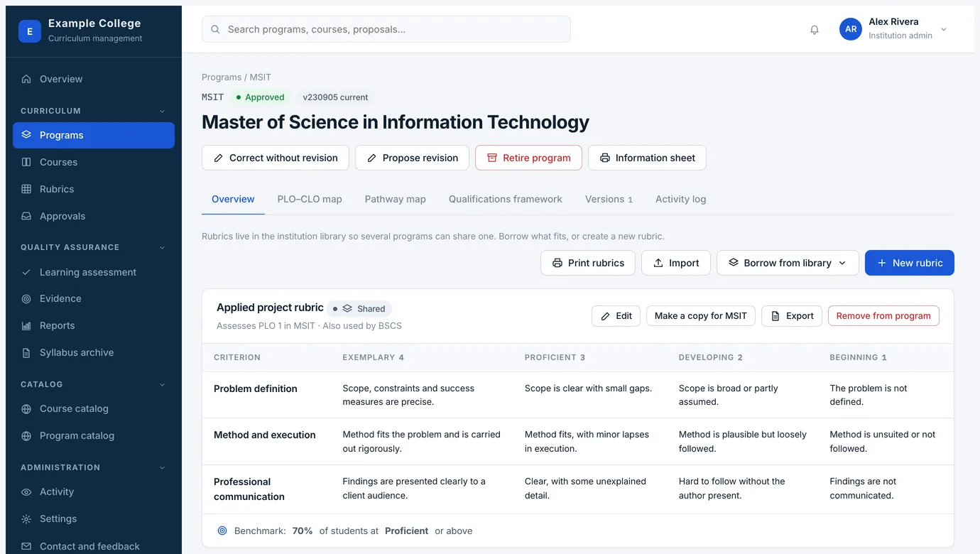
Task: Click Propose revision button
Action: [412, 158]
